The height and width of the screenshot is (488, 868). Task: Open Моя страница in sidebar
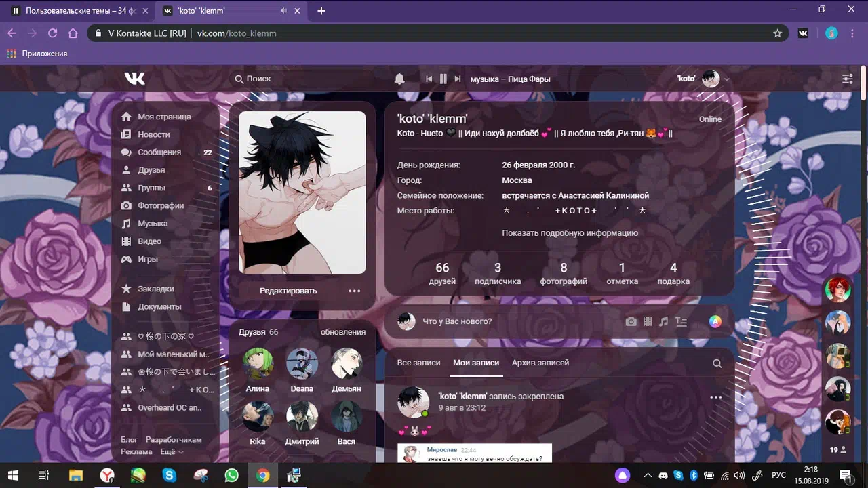point(165,117)
